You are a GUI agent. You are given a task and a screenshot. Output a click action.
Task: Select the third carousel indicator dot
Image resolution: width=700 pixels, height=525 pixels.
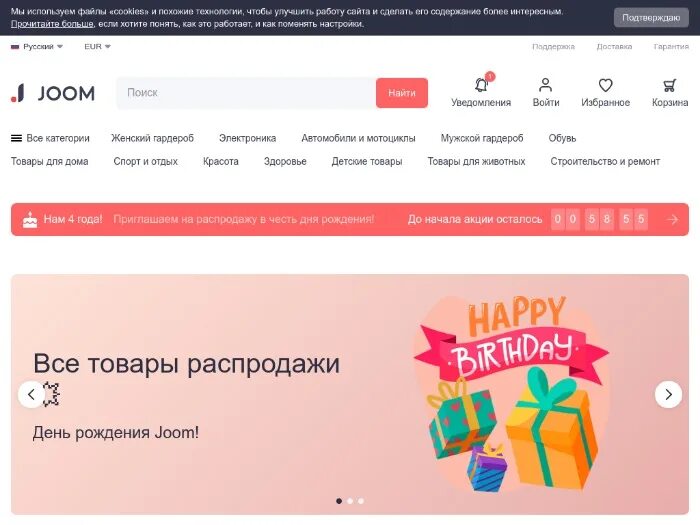pos(361,501)
